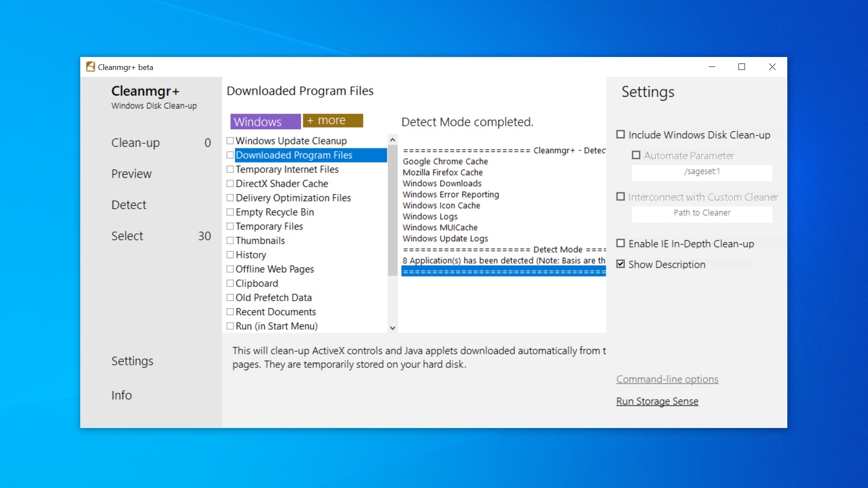Click the sageset parameter input field
The height and width of the screenshot is (488, 868).
click(x=702, y=171)
